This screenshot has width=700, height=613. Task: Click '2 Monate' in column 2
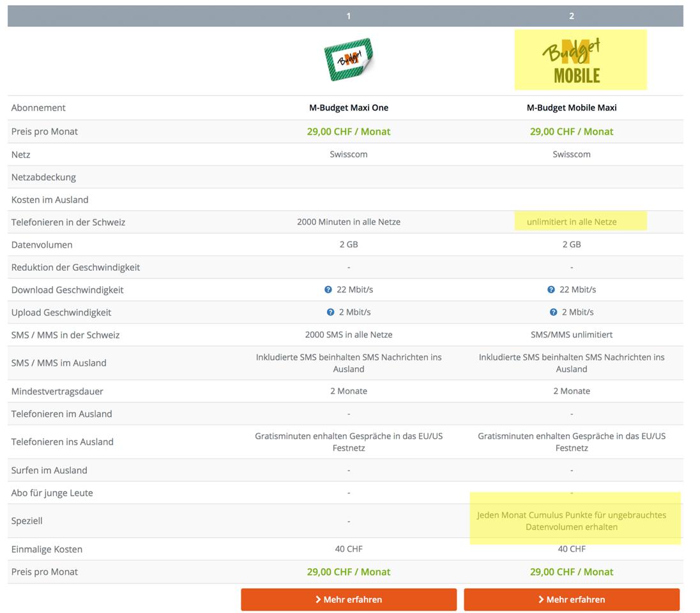click(x=572, y=391)
